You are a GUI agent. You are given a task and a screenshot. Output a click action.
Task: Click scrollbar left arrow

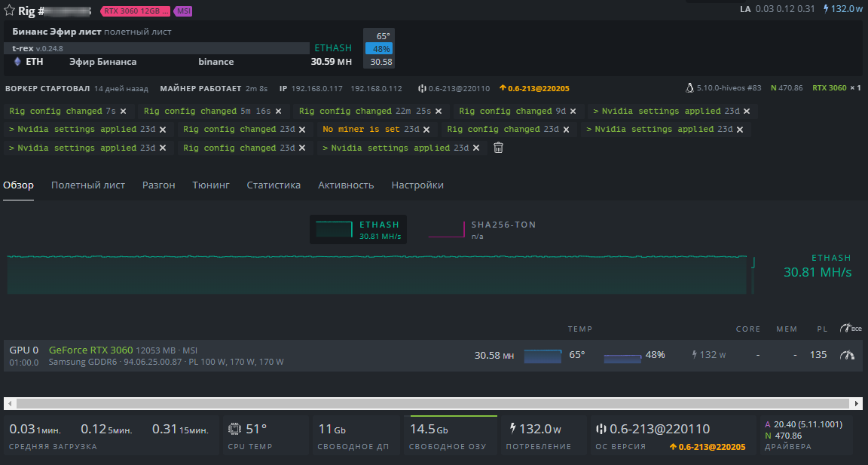10,403
